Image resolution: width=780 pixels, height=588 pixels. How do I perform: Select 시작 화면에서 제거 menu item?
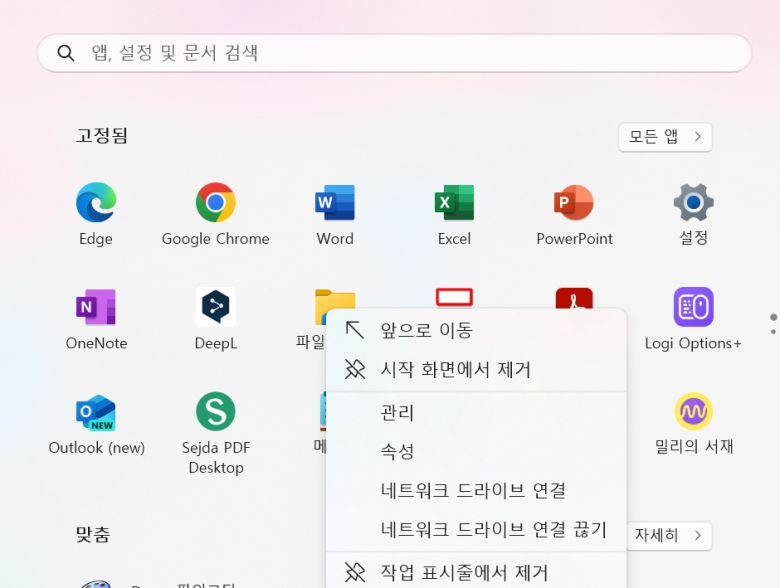(x=476, y=370)
